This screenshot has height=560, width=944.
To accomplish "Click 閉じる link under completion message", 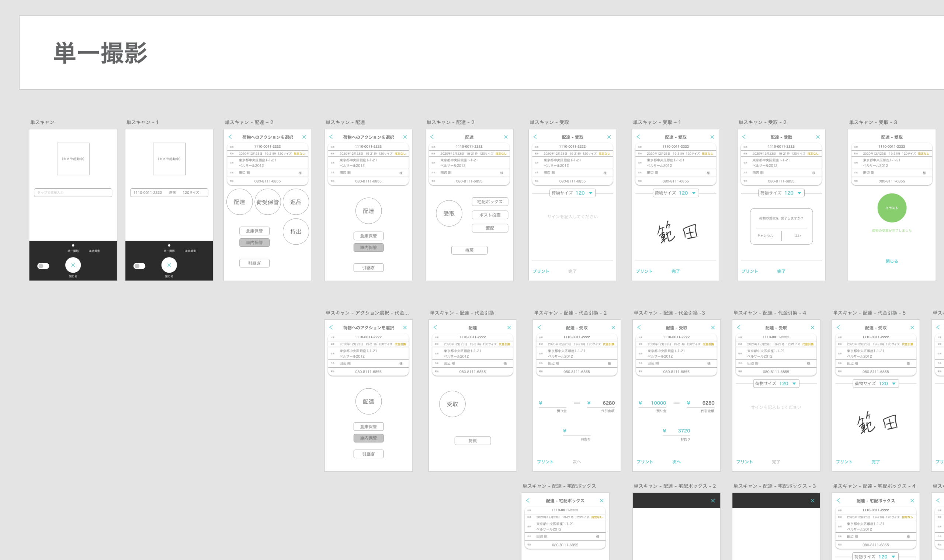I will [892, 261].
